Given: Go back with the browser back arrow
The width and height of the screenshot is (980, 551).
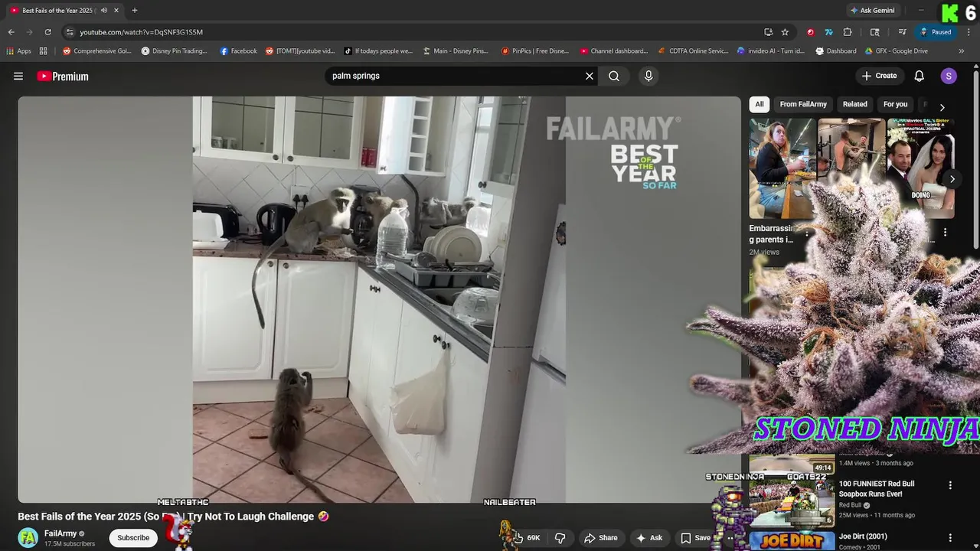Looking at the screenshot, I should [x=11, y=32].
